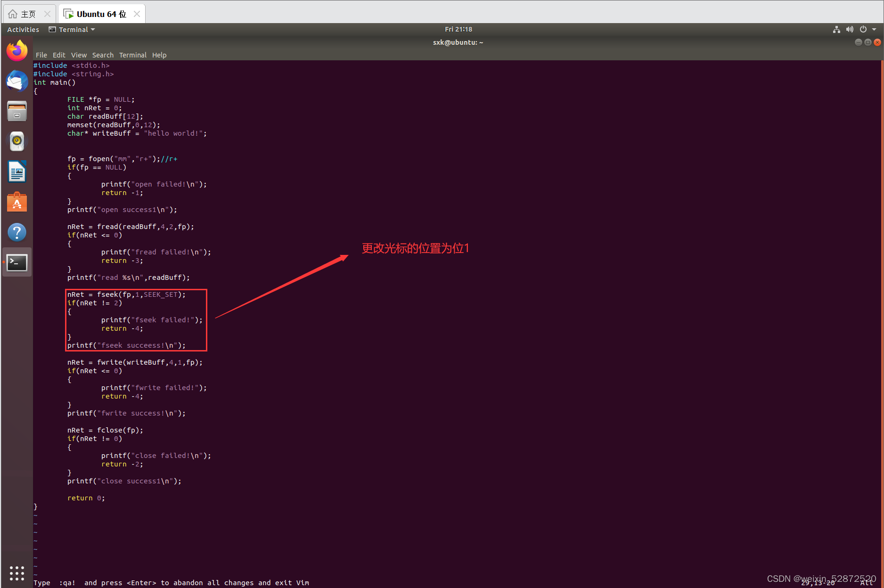Launch Thunderbird mail from the dock
The image size is (884, 588).
click(x=17, y=81)
